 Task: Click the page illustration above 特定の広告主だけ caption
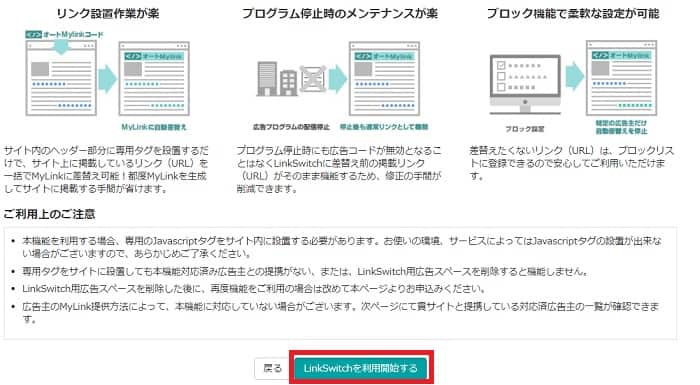pos(621,78)
